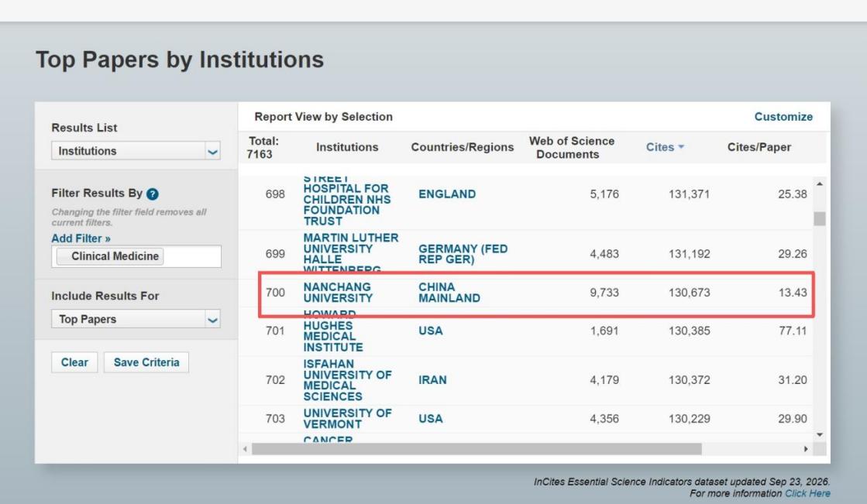867x504 pixels.
Task: Open the Isfahan University of Medical Sciences link
Action: (x=347, y=380)
